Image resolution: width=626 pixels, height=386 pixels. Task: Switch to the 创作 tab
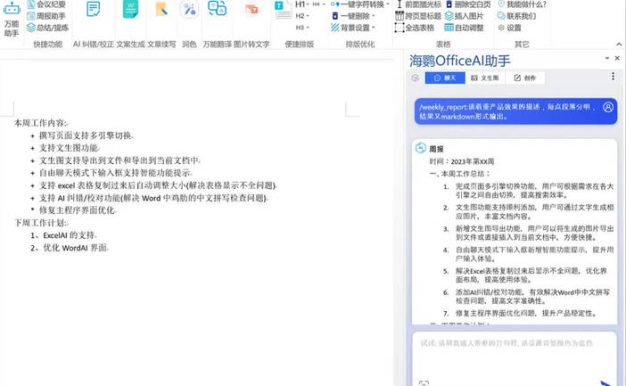(x=525, y=78)
